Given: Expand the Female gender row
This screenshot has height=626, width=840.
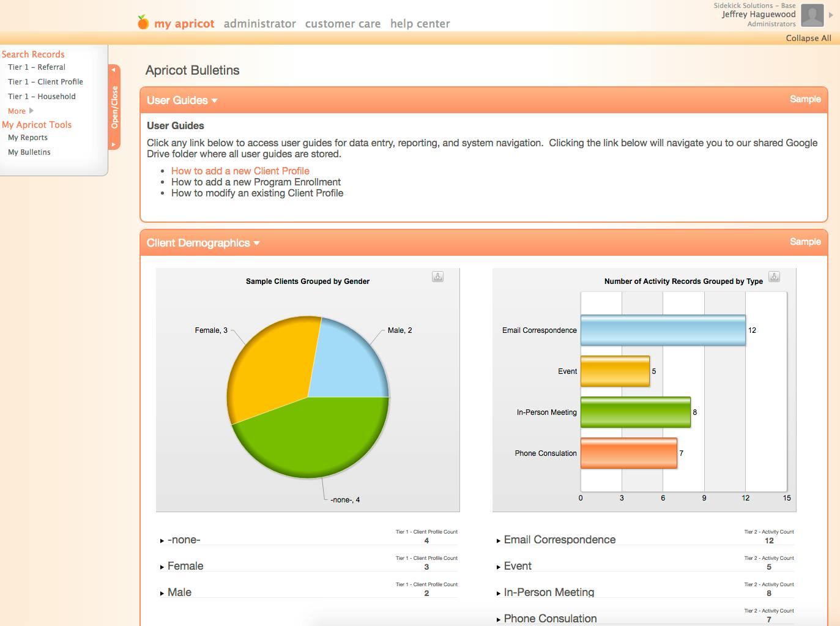Looking at the screenshot, I should 162,567.
